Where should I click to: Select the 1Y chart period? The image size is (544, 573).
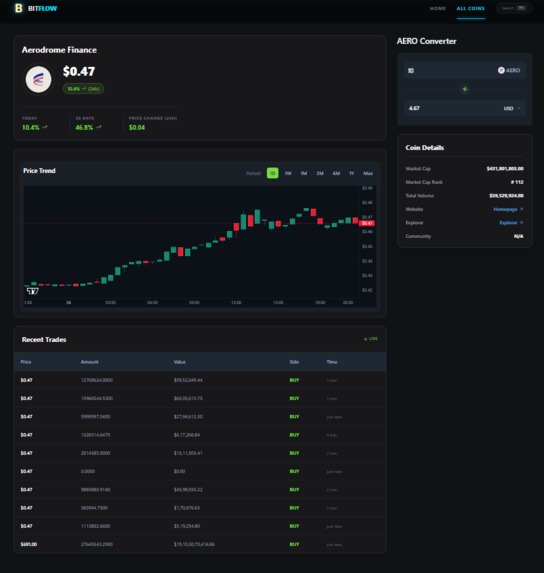(351, 173)
